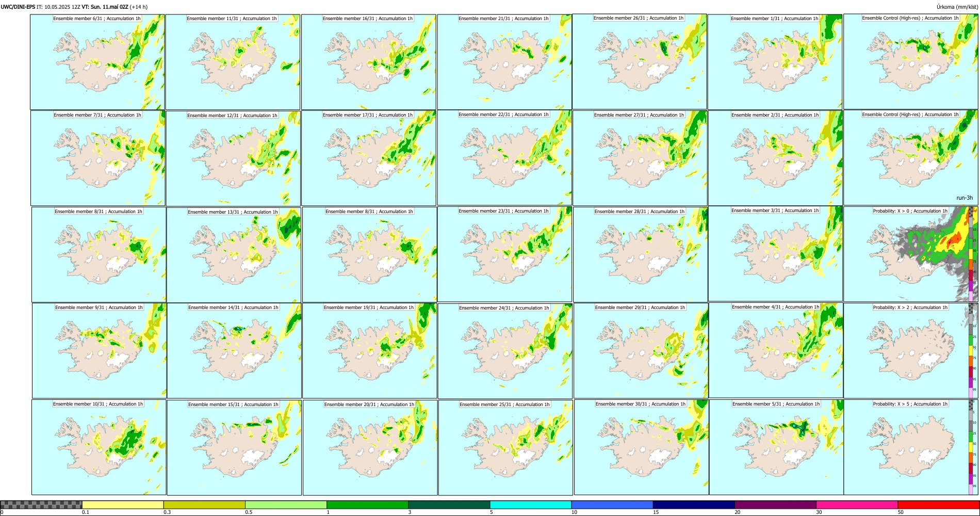Click the 'VT: Sun. 11.maí 02Z' valid time text

point(105,7)
